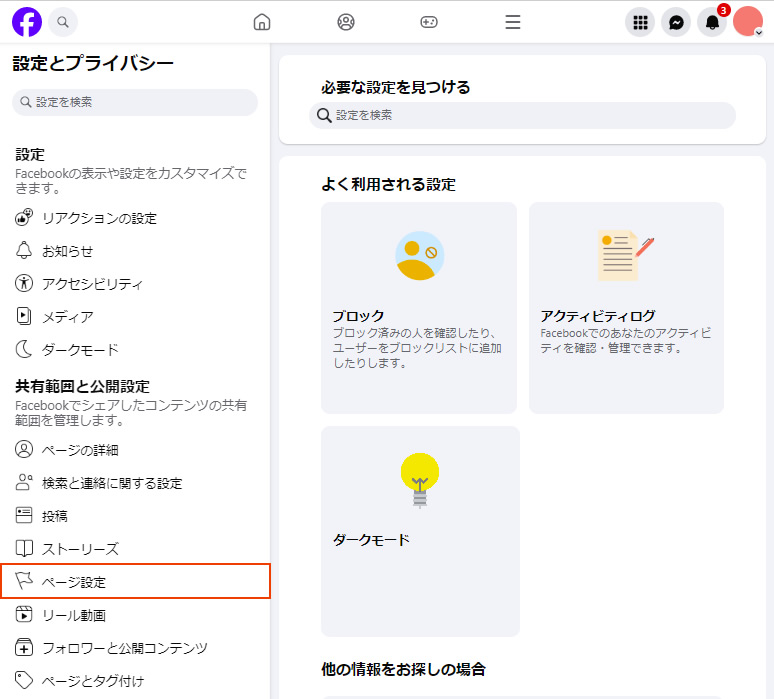
Task: Click the 設定とプライバシー heading
Action: (93, 64)
